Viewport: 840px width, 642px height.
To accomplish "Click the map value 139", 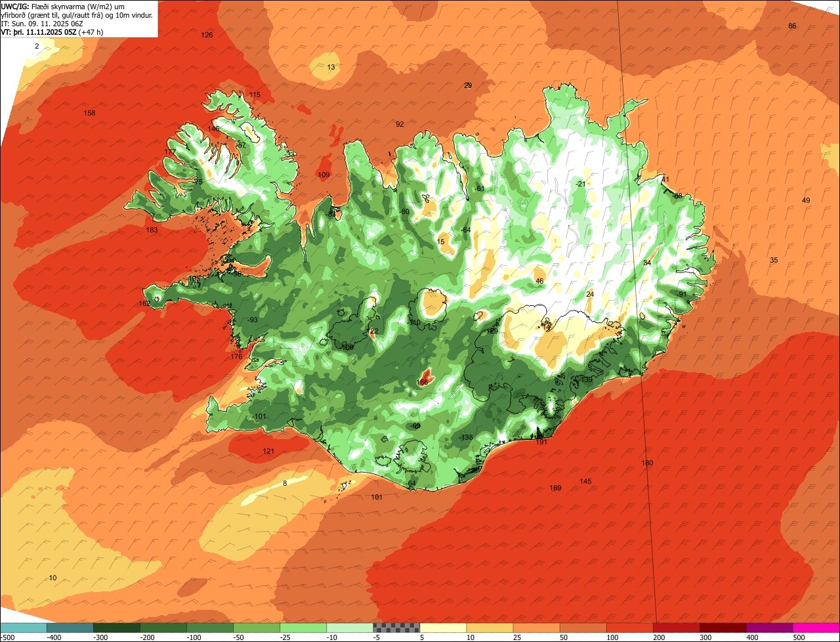I will [x=587, y=379].
